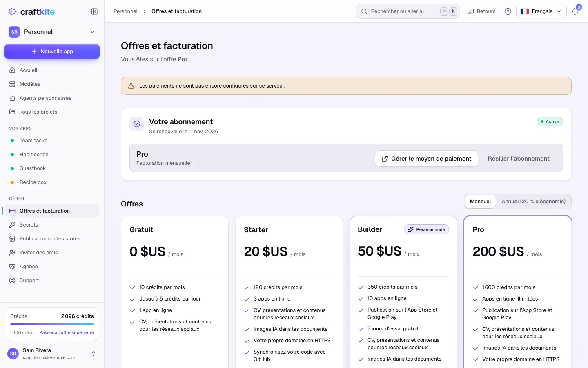This screenshot has width=588, height=368.
Task: Click the Agents personnalisés icon
Action: pyautogui.click(x=12, y=98)
